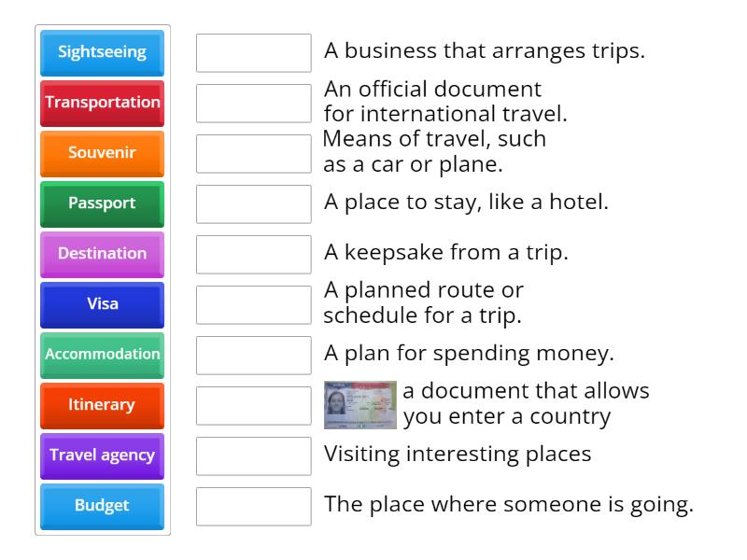747x560 pixels.
Task: Select the Transportation word tile
Action: [x=101, y=104]
